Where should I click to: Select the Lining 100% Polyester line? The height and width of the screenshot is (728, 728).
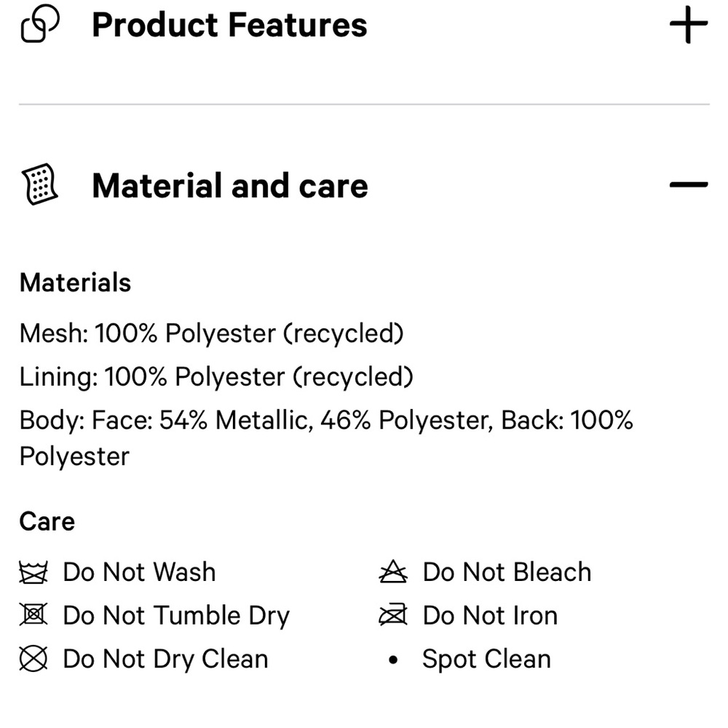click(x=216, y=376)
